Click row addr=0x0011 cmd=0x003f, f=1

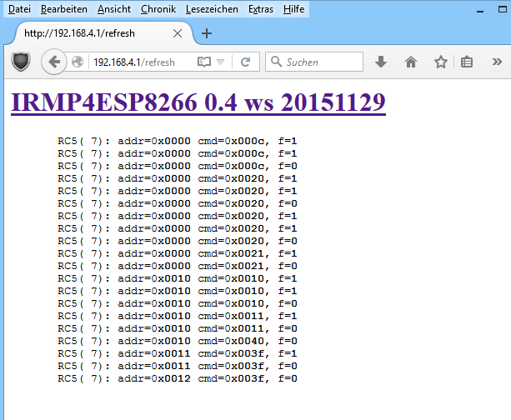pyautogui.click(x=178, y=353)
